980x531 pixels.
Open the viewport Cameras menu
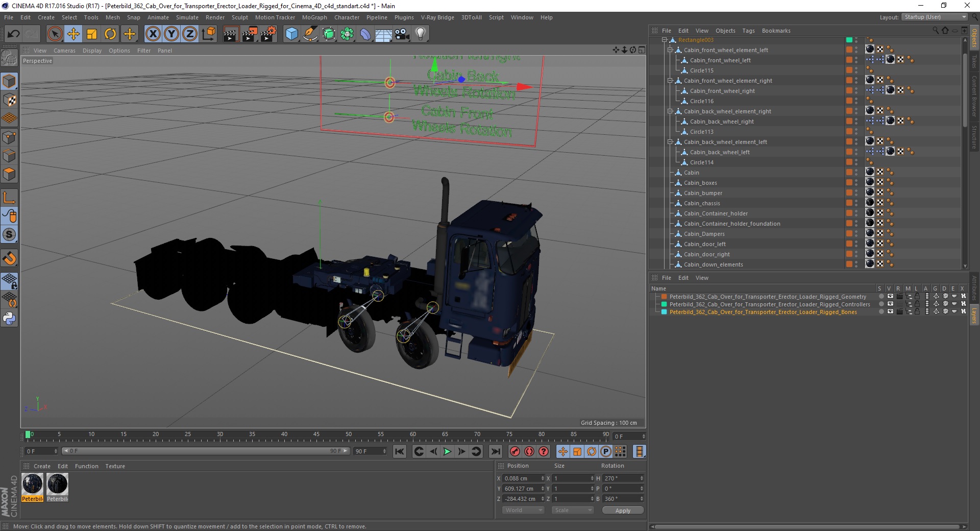(x=64, y=51)
